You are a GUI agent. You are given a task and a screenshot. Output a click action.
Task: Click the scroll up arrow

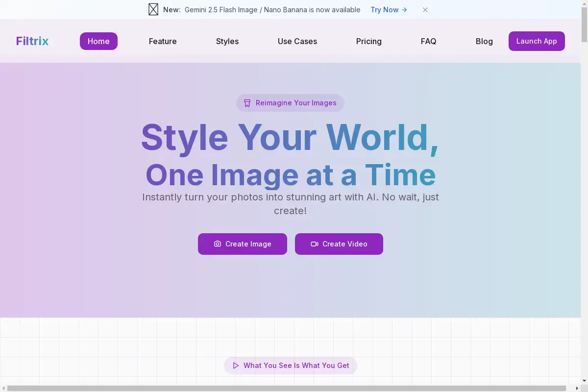point(584,3)
